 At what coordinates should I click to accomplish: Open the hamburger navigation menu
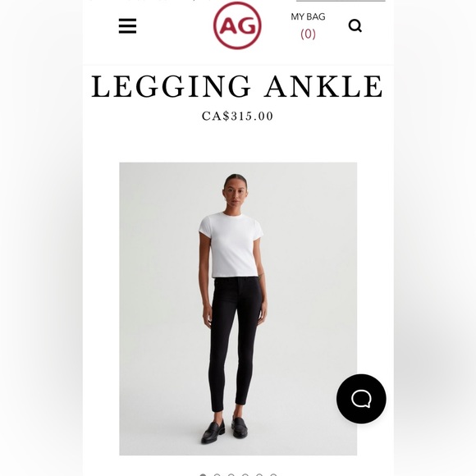point(127,25)
